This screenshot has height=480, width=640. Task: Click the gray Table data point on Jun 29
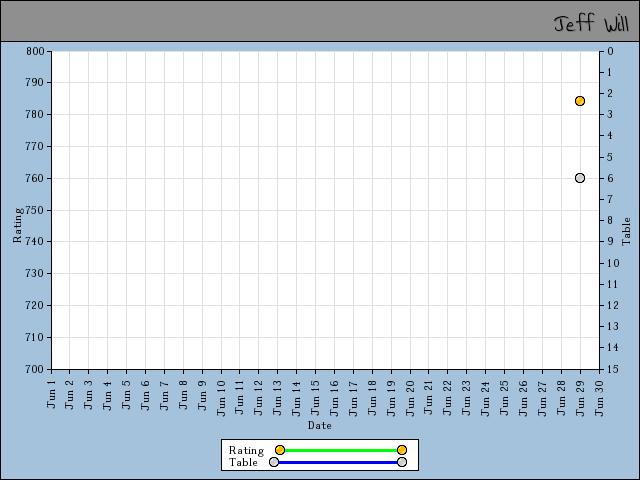(580, 178)
